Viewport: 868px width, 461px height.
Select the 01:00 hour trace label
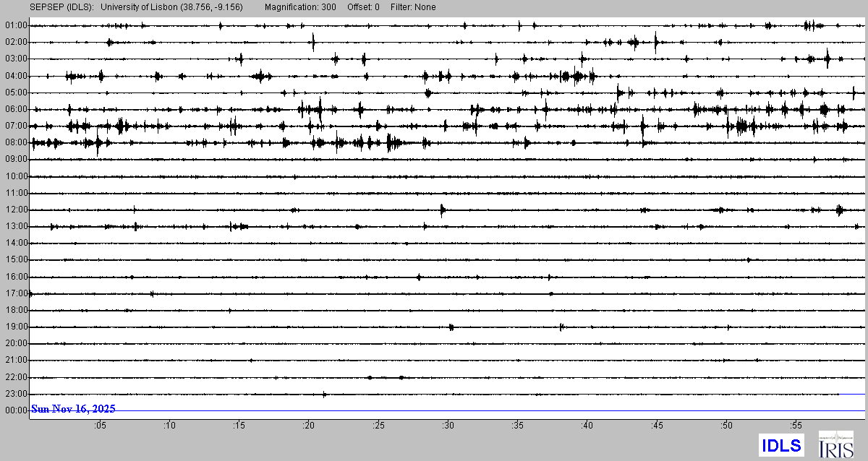click(x=16, y=25)
